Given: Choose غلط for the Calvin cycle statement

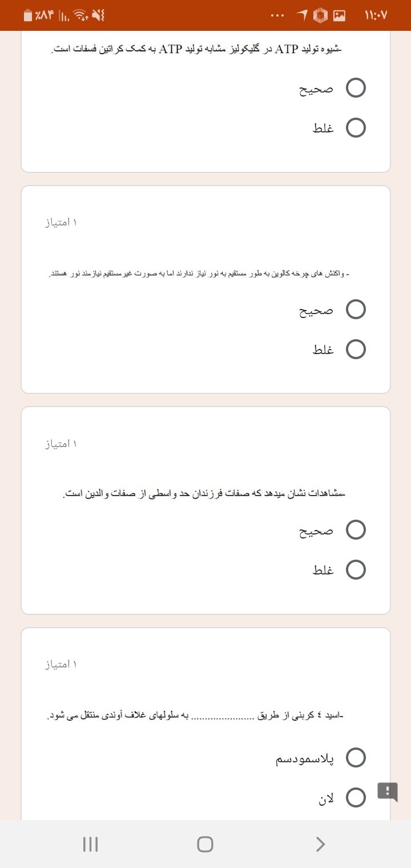Looking at the screenshot, I should [x=356, y=349].
